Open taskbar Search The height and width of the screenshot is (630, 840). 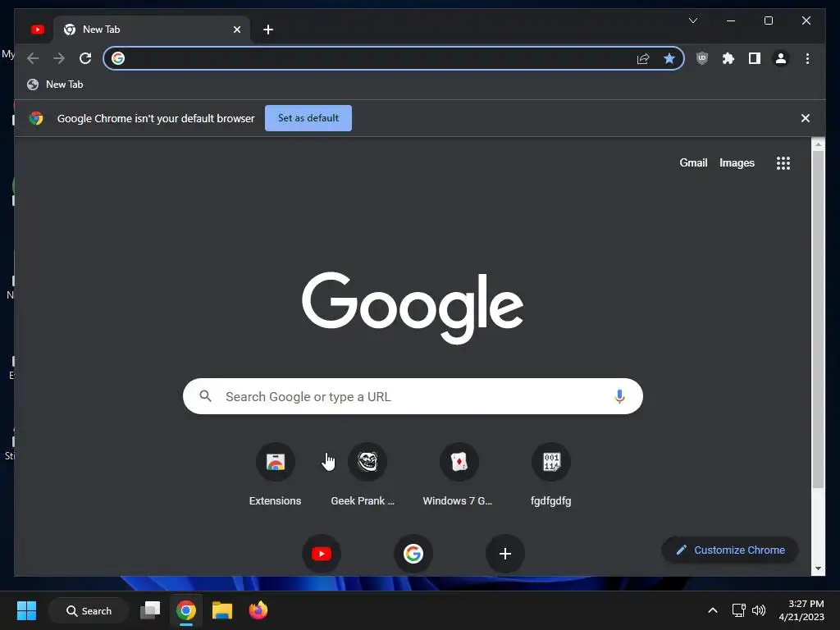[x=89, y=610]
